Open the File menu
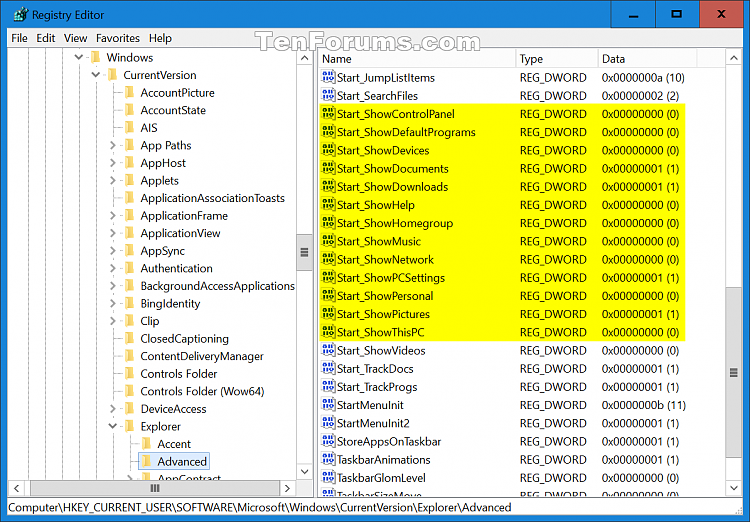 tap(19, 38)
